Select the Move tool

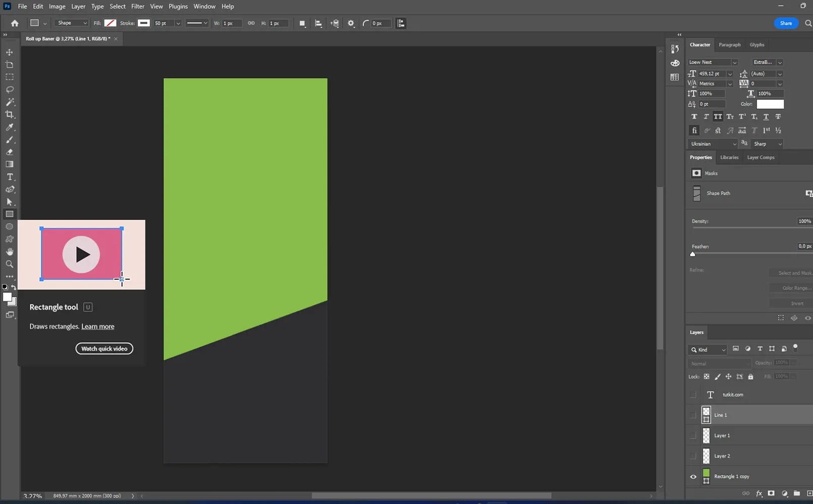pos(10,52)
